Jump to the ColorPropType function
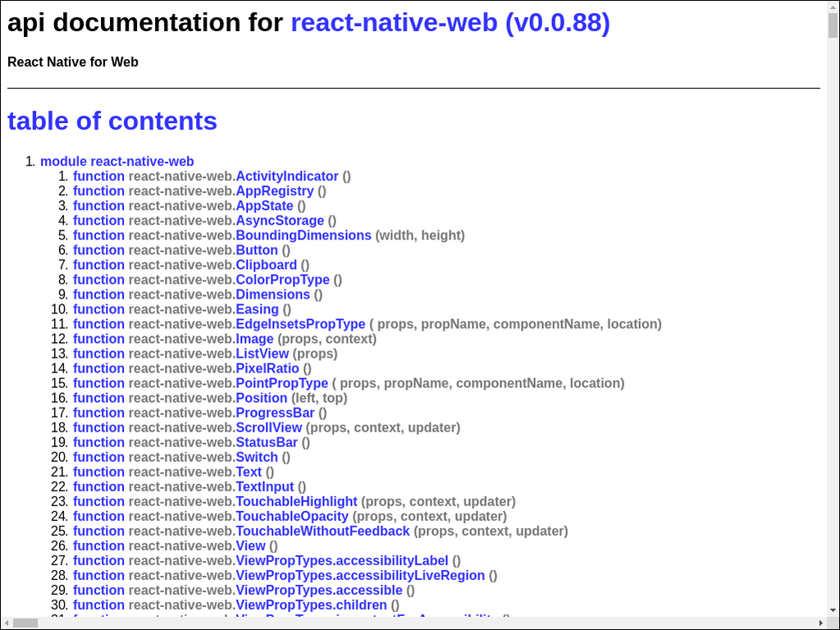Screen dimensions: 840x630 click(x=282, y=280)
